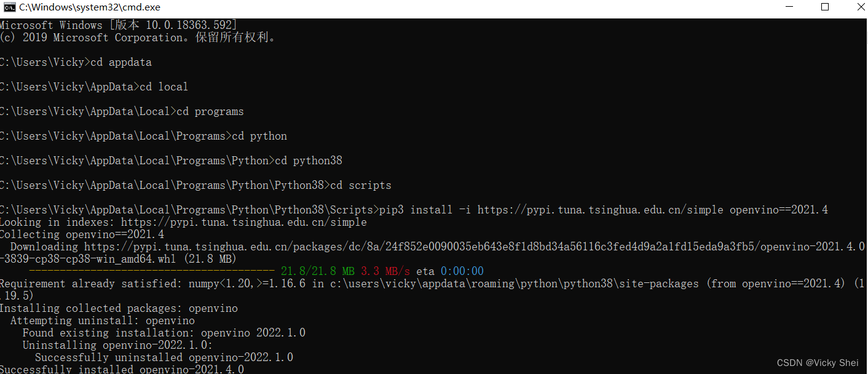Maximize the Command Prompt window
This screenshot has width=868, height=374.
pyautogui.click(x=825, y=7)
